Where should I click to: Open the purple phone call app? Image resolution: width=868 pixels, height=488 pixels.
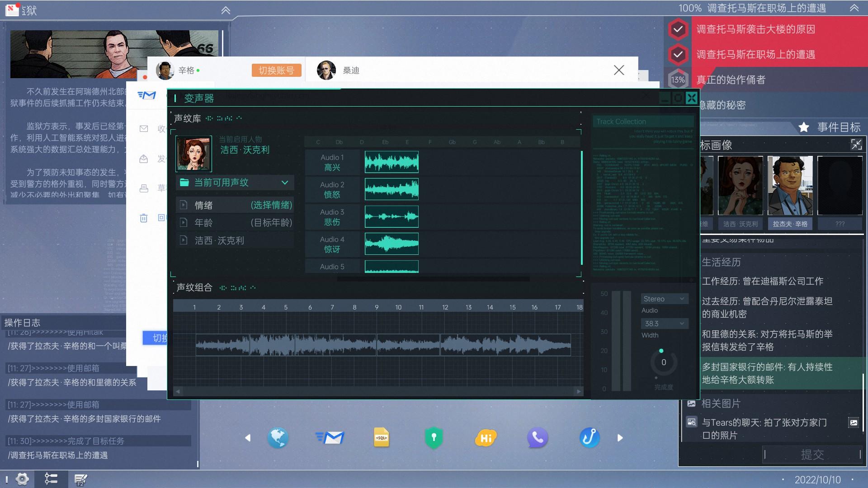537,437
